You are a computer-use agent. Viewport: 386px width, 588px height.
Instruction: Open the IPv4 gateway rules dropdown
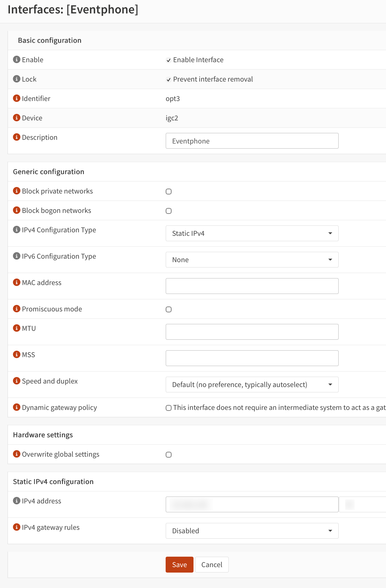click(x=252, y=531)
